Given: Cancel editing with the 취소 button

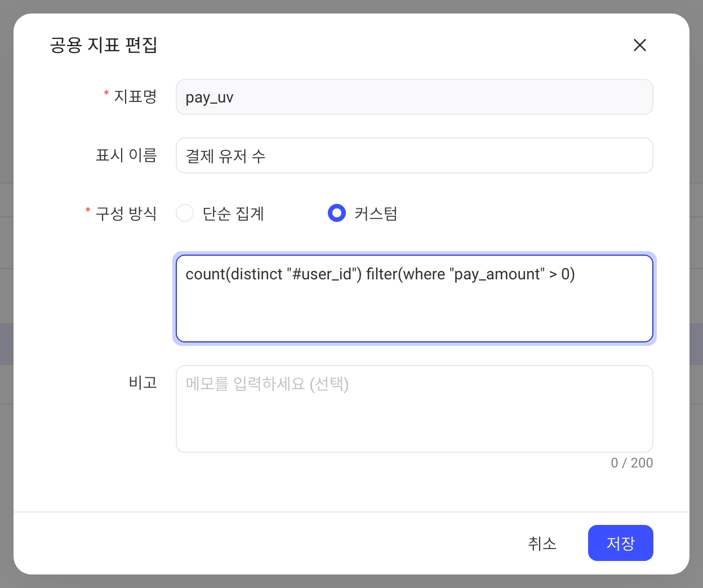Looking at the screenshot, I should (x=542, y=543).
